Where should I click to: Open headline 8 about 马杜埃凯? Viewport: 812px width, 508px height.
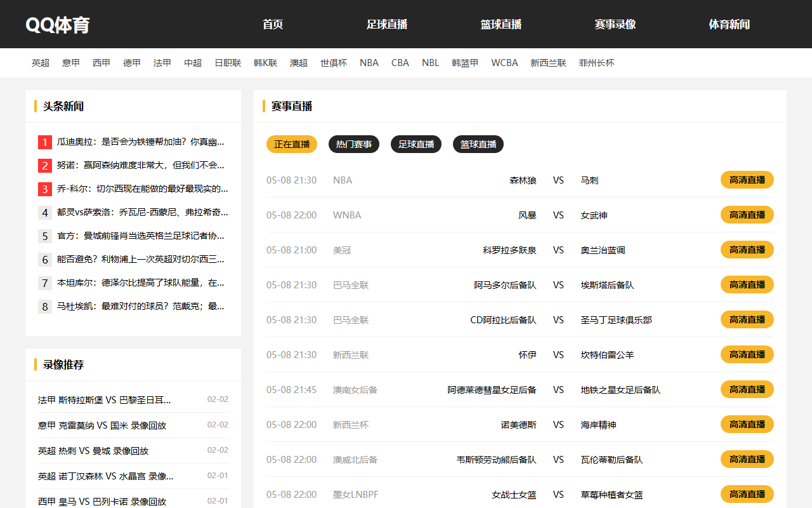140,306
